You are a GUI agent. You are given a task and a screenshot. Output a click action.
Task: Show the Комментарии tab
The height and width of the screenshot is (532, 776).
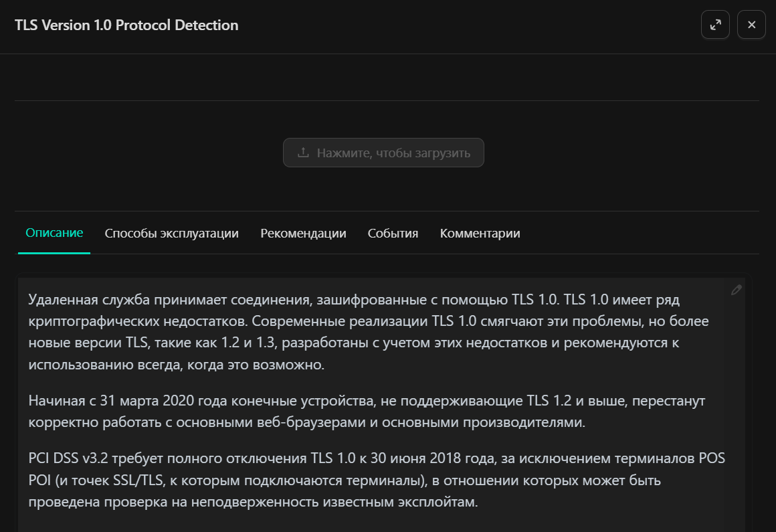480,234
